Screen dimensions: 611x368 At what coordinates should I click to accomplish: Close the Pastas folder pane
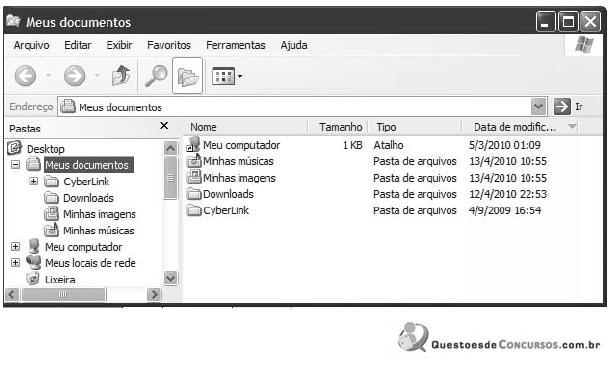(x=164, y=126)
